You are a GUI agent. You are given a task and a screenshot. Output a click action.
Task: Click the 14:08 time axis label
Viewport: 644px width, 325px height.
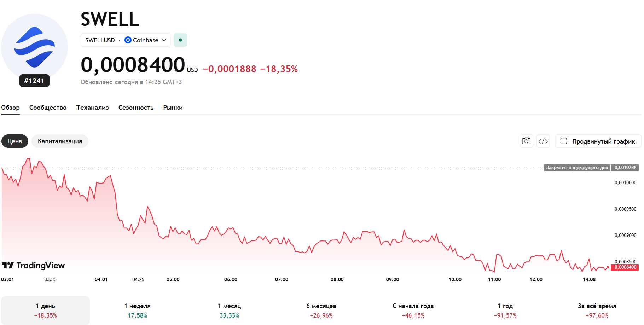point(589,279)
